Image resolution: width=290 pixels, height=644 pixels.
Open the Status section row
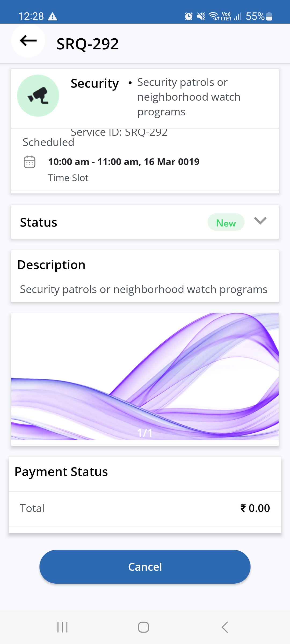point(107,222)
